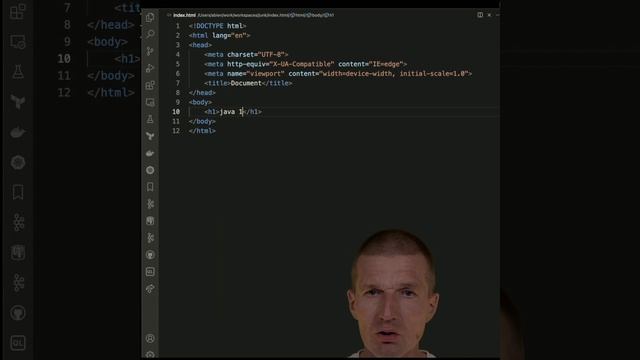Image resolution: width=640 pixels, height=360 pixels.
Task: Click the solid circle icon in activity bar
Action: 150,170
